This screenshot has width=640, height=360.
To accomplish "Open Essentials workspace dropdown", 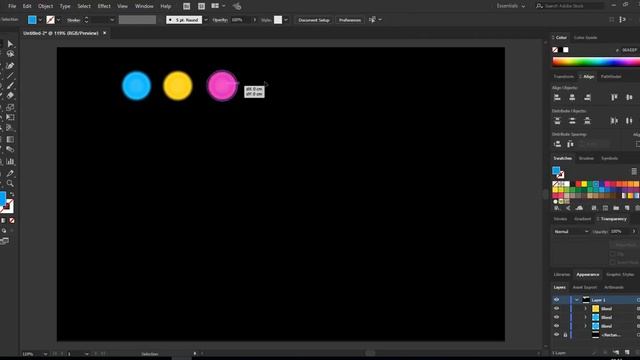I will click(x=511, y=6).
